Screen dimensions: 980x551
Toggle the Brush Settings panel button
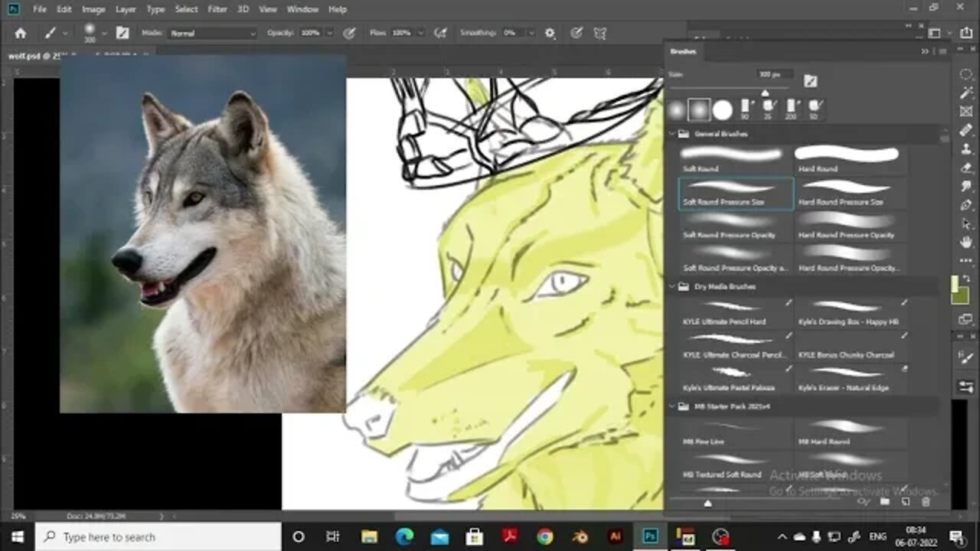[122, 33]
